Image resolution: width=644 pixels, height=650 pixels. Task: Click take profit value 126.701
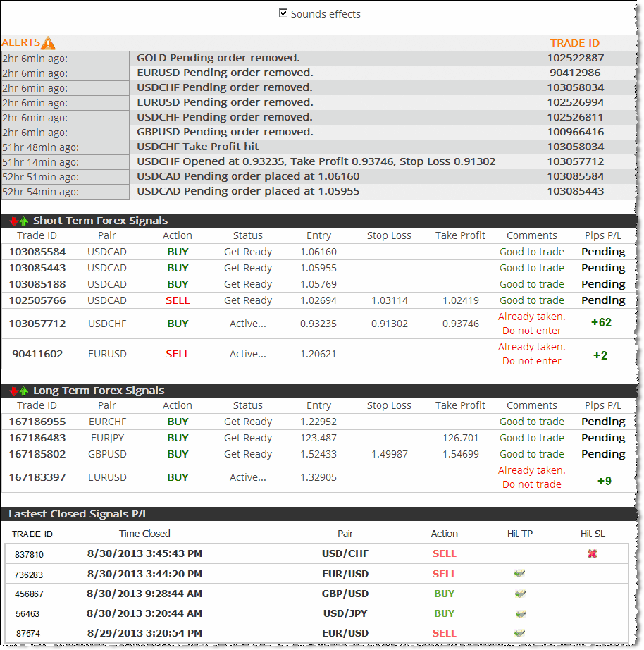(x=460, y=438)
